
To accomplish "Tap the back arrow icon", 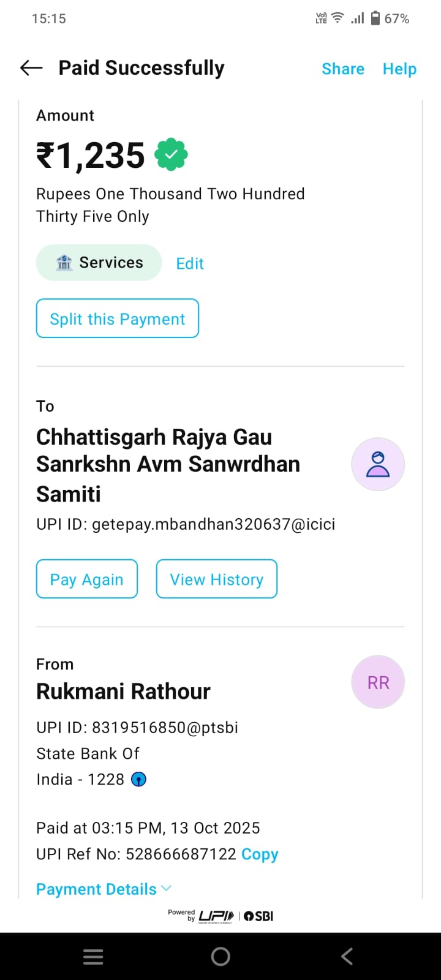I will coord(31,68).
